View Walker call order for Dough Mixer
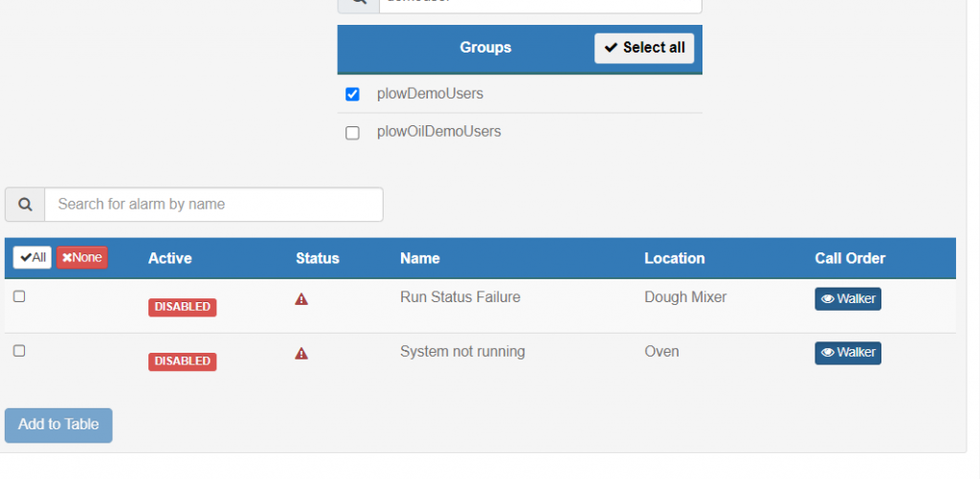This screenshot has width=980, height=479. (x=848, y=298)
